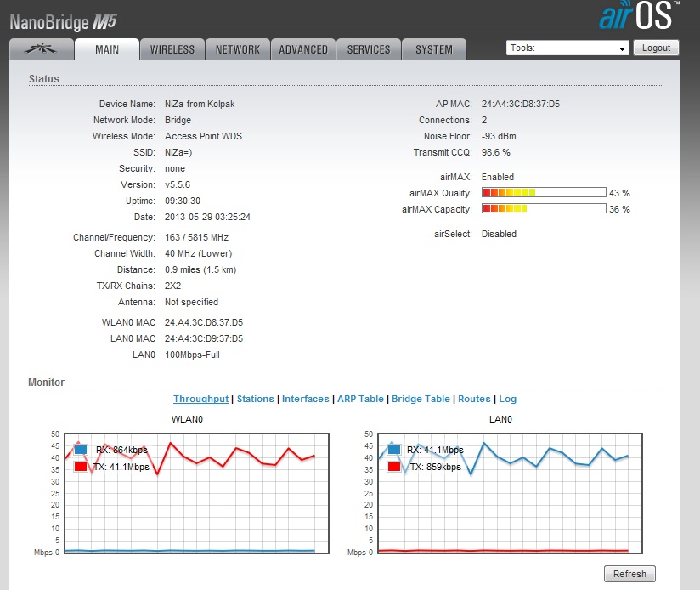Click red TX legend swatch in WLAN0 chart

tap(81, 467)
